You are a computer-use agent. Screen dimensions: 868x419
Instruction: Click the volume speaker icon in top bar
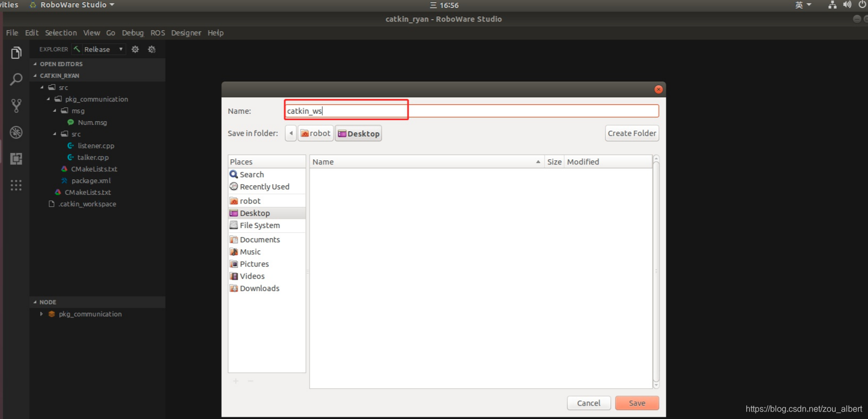pyautogui.click(x=847, y=5)
